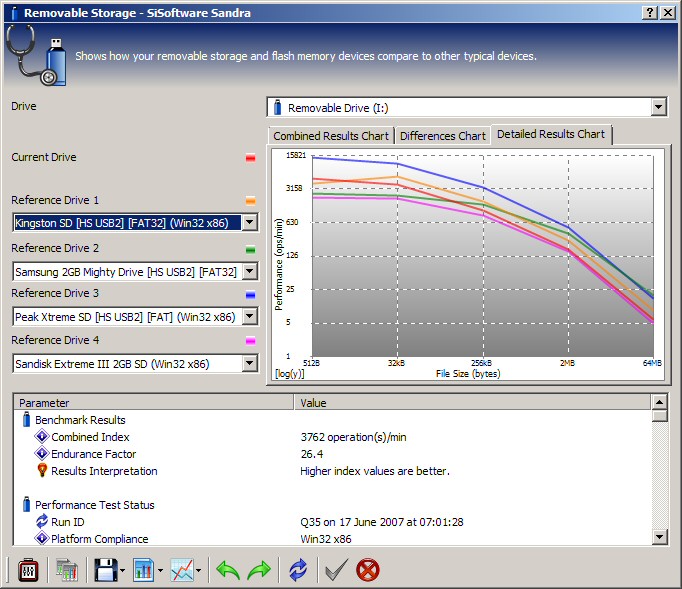Click the green Reference Drive 2 swatch
This screenshot has width=682, height=589.
[251, 249]
